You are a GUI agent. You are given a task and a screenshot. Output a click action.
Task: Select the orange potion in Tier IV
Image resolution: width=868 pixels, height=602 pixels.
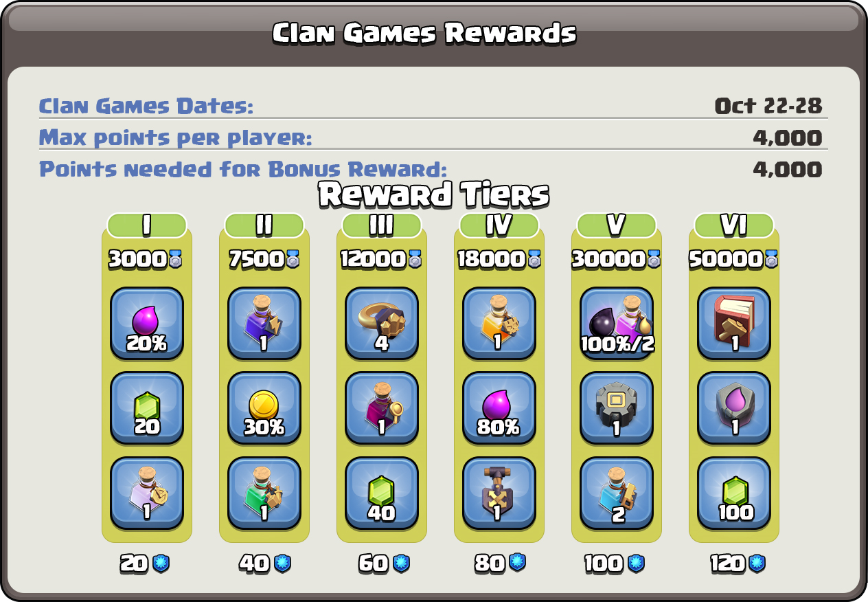point(499,324)
